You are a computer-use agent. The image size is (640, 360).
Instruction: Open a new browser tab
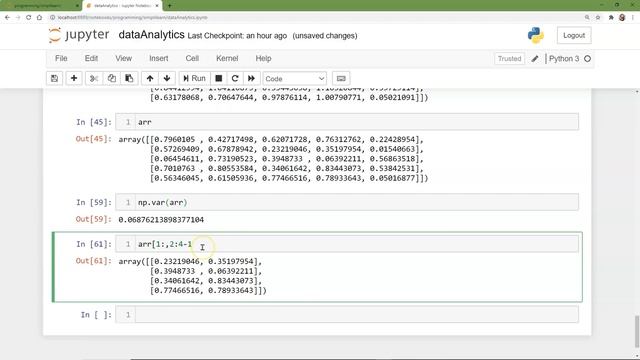[169, 6]
